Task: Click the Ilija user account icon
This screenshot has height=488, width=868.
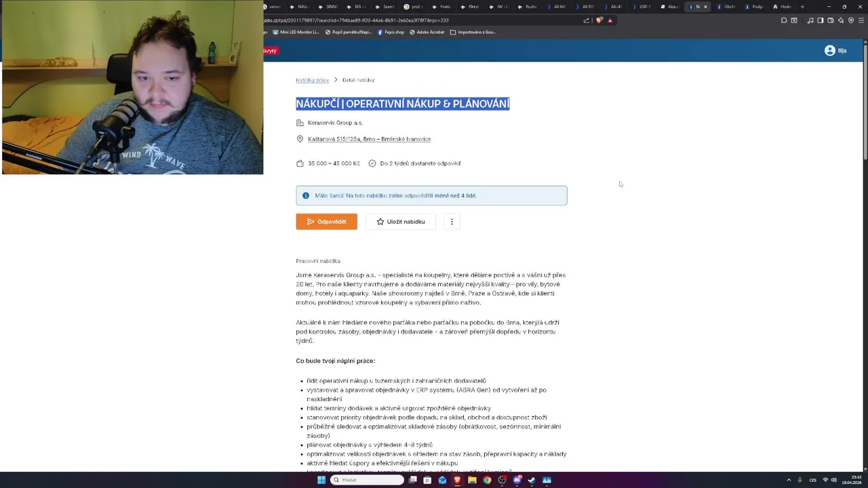Action: point(829,51)
